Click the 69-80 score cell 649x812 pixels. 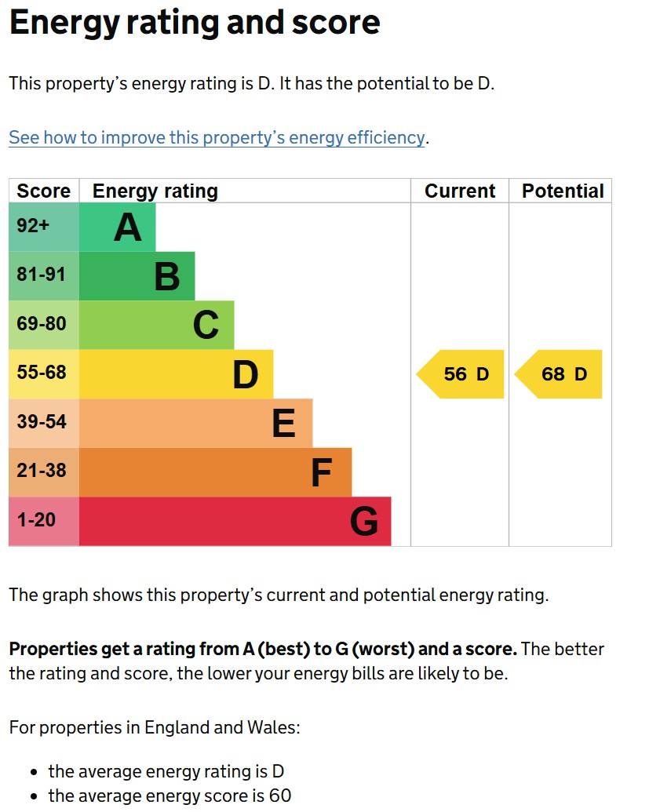point(44,325)
